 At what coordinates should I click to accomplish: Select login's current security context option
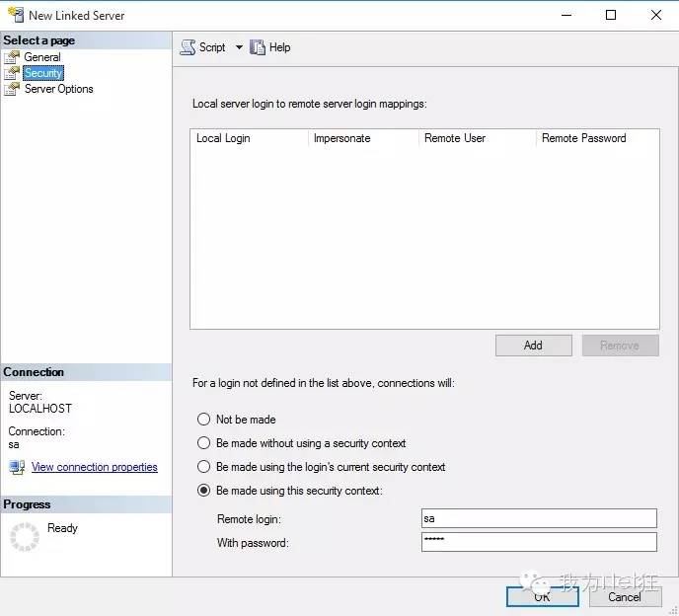point(203,467)
